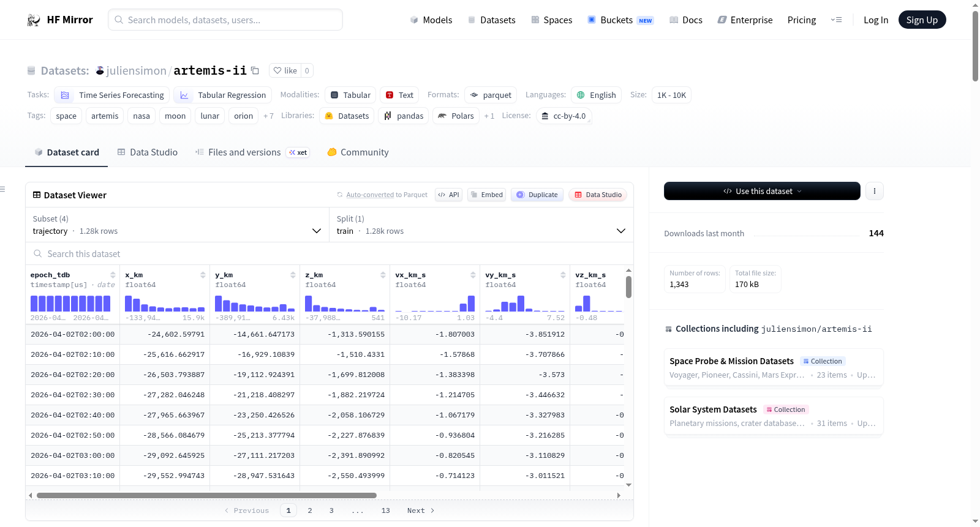Open the Models nav item
The image size is (980, 527).
point(431,20)
